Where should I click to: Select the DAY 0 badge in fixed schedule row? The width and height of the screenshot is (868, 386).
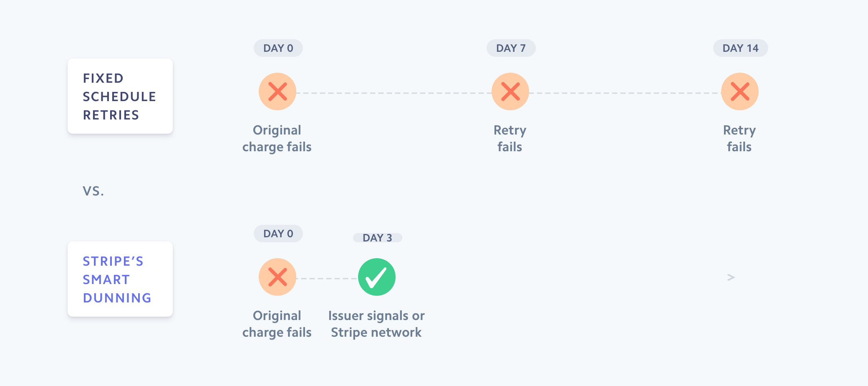point(278,48)
